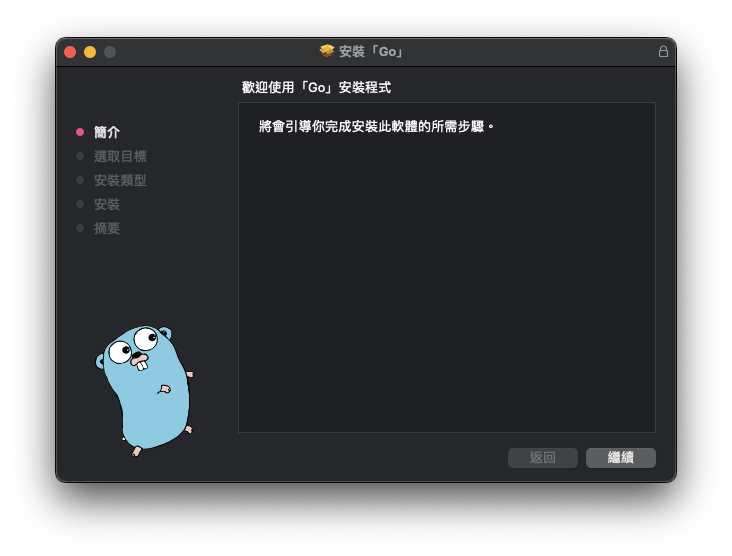Click the pink bullet next to 簡介
732x556 pixels.
pos(80,132)
